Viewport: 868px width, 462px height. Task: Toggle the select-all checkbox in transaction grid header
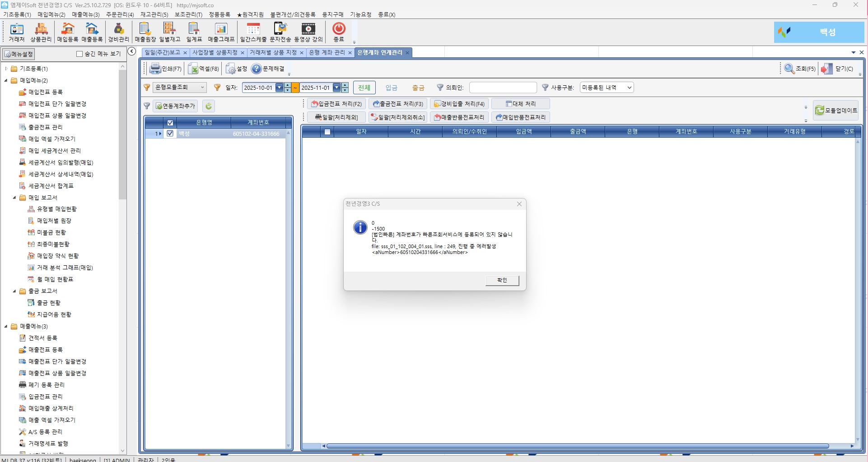[327, 132]
